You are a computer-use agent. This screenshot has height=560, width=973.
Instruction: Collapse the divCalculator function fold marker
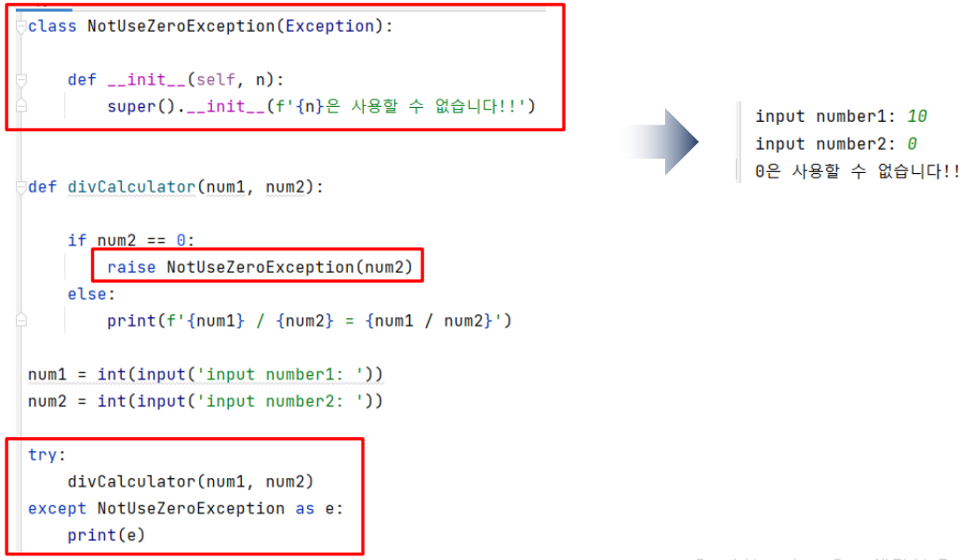click(21, 187)
